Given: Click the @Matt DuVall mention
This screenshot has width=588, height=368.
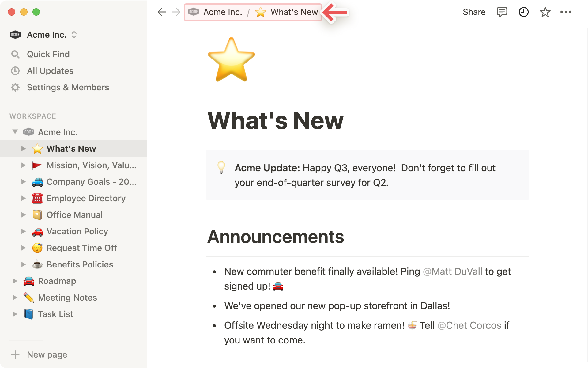Looking at the screenshot, I should 452,271.
